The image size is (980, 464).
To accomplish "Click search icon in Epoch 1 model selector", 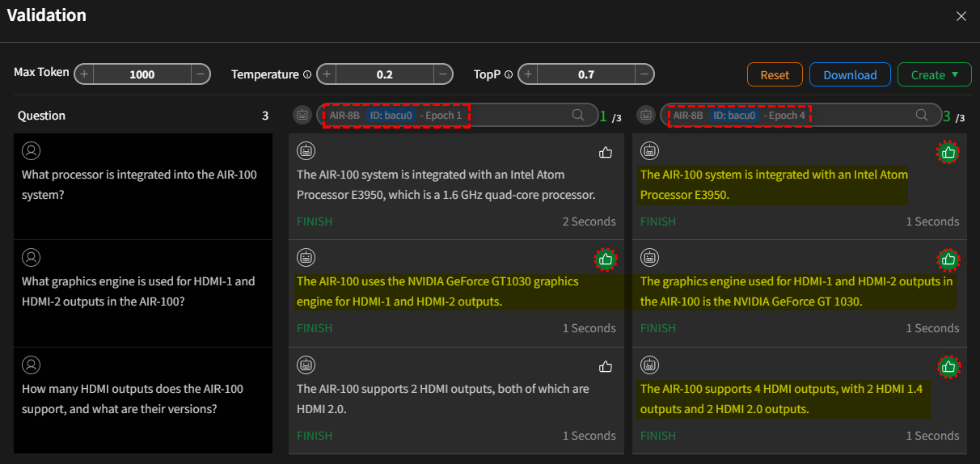I will click(578, 116).
